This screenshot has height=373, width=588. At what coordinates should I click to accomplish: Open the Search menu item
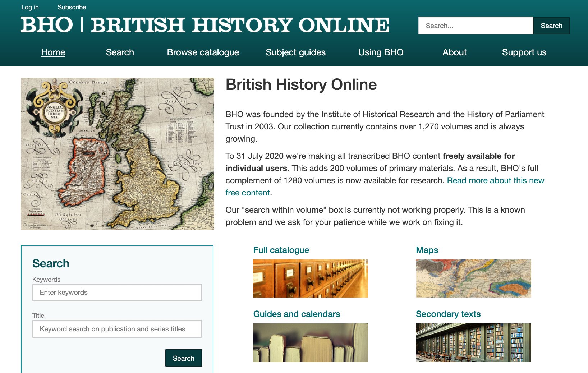coord(120,52)
